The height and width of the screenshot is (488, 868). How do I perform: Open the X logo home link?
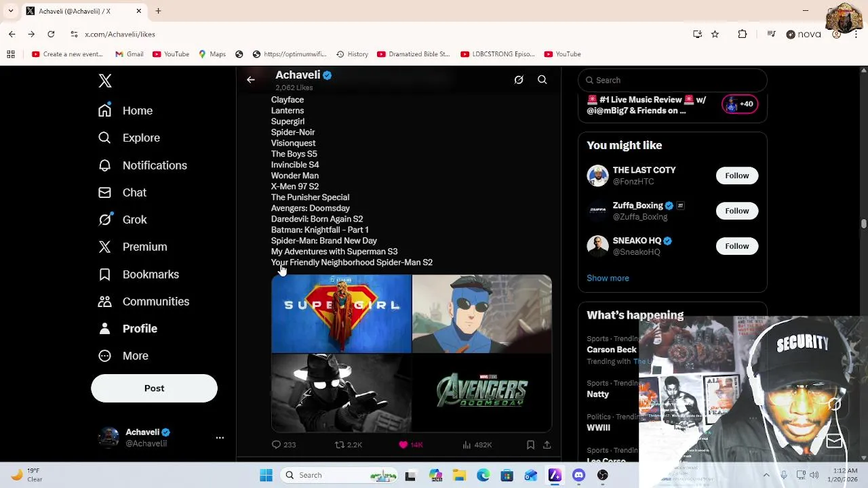tap(105, 81)
